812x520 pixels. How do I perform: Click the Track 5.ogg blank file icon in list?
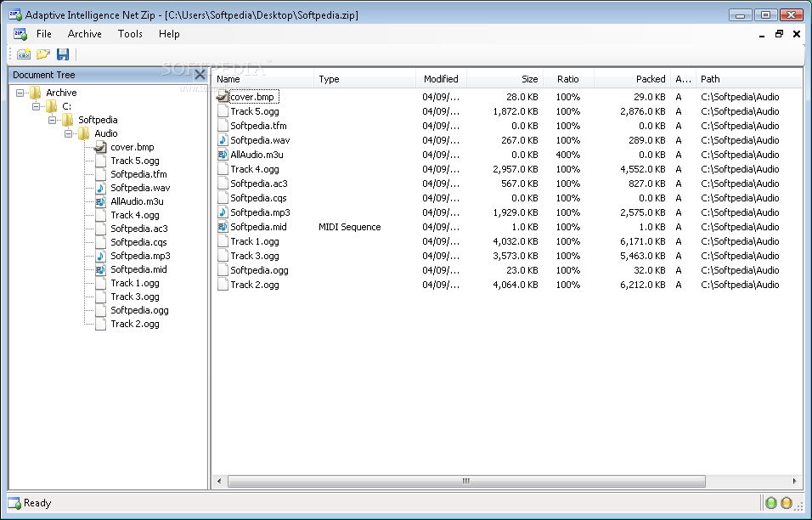223,111
